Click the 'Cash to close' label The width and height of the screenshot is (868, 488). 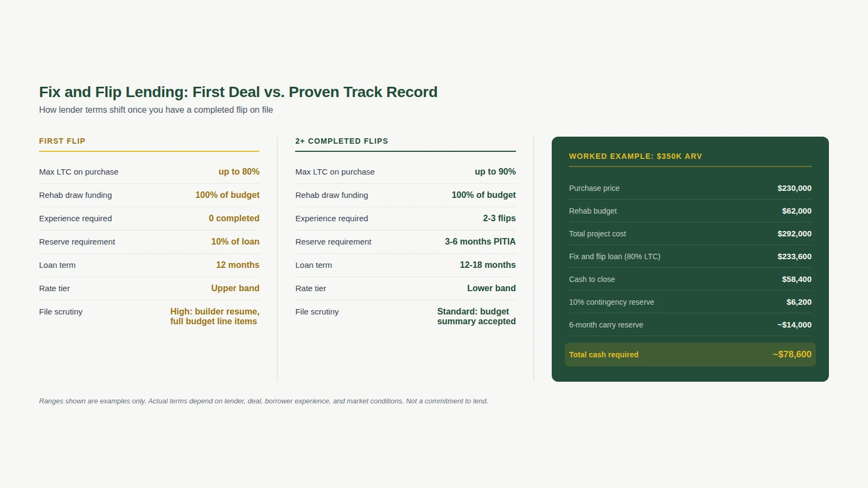(592, 279)
